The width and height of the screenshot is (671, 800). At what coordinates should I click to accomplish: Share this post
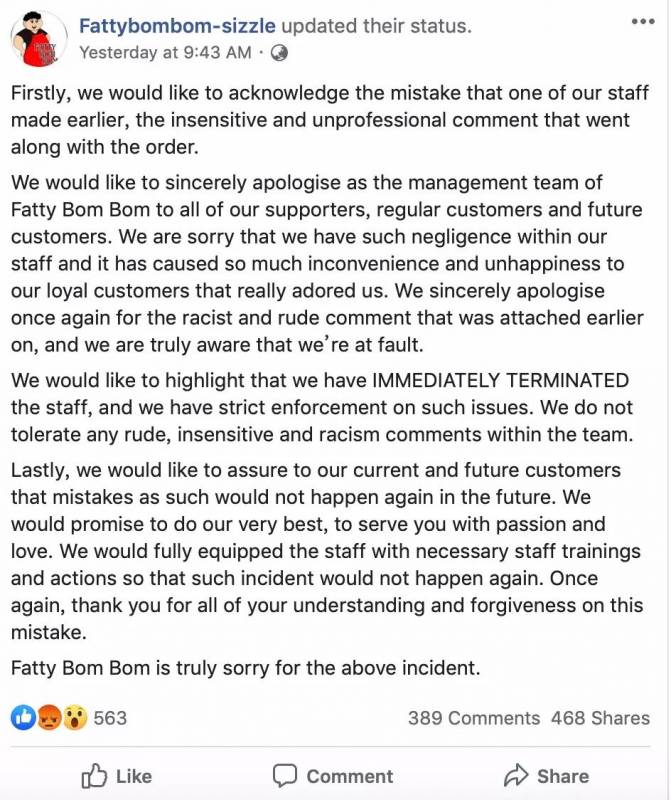(x=546, y=776)
